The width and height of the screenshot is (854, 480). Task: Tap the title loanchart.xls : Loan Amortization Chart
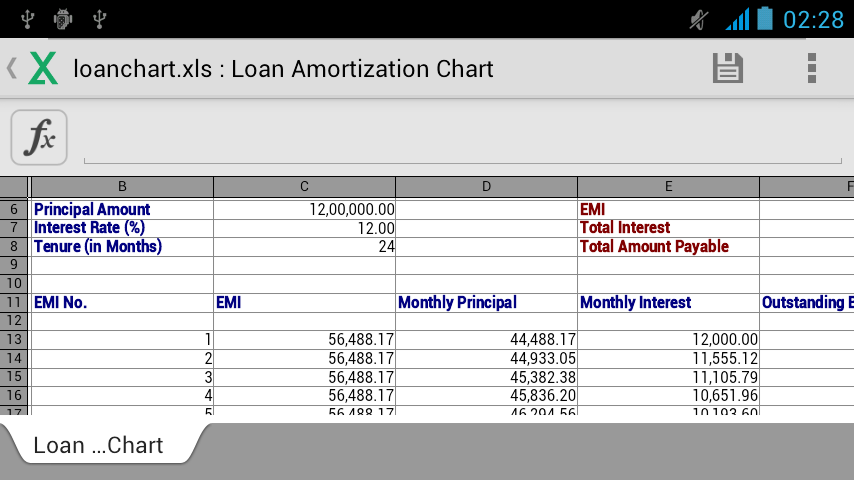click(283, 69)
